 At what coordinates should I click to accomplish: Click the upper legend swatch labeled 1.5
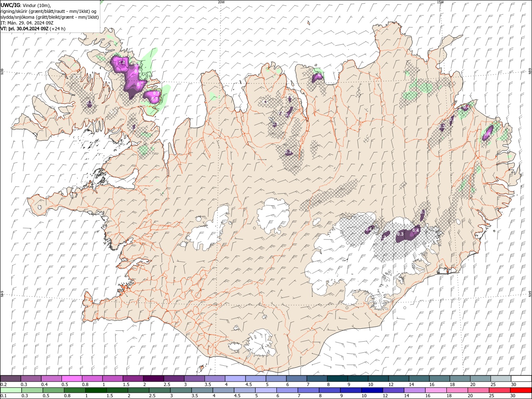(133, 379)
